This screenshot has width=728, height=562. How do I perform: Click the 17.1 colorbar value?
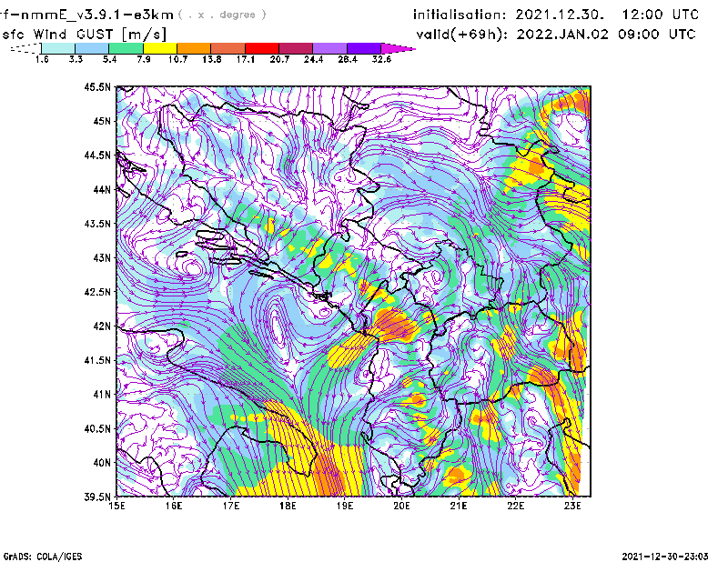point(246,59)
